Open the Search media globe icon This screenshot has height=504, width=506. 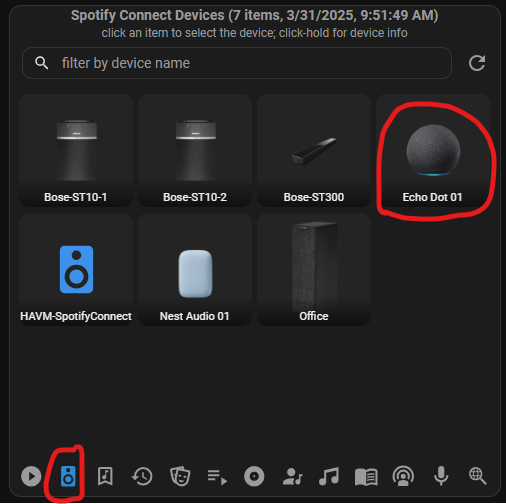point(478,476)
